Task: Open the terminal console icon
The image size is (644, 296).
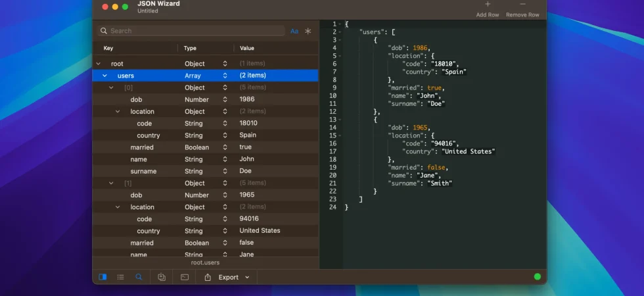Action: [x=185, y=277]
